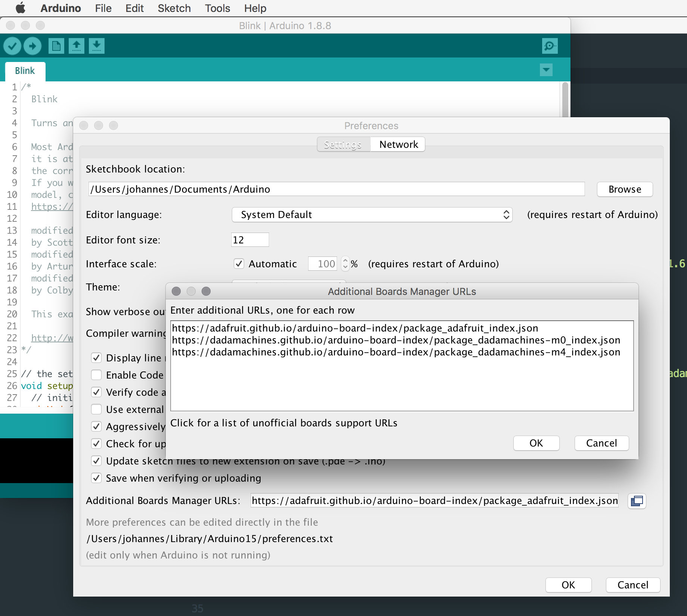The image size is (687, 616).
Task: Open a sketch with the up-arrow icon
Action: point(77,46)
